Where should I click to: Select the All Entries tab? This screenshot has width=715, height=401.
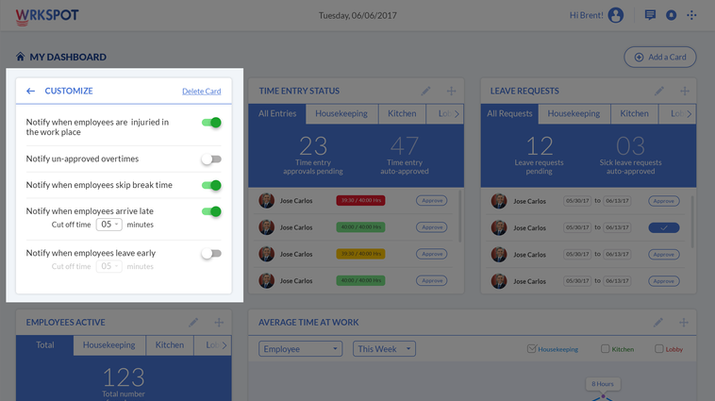[x=277, y=114]
